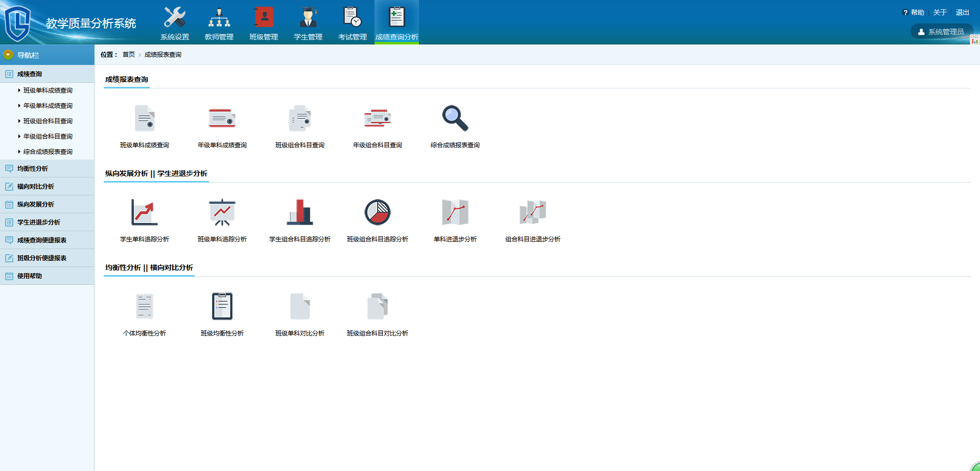Viewport: 980px width, 471px height.
Task: Expand the 成绩查询便捷报表 sidebar section
Action: click(47, 240)
